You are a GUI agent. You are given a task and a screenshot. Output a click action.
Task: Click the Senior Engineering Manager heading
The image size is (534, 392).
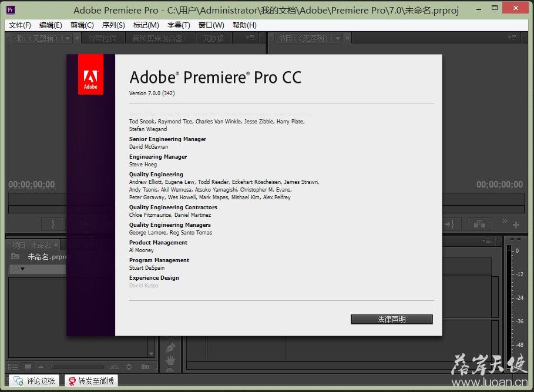167,139
